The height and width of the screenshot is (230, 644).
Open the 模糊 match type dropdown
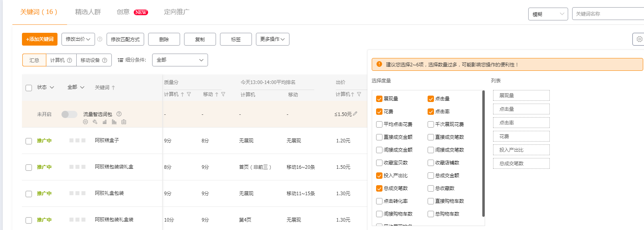[x=548, y=14]
